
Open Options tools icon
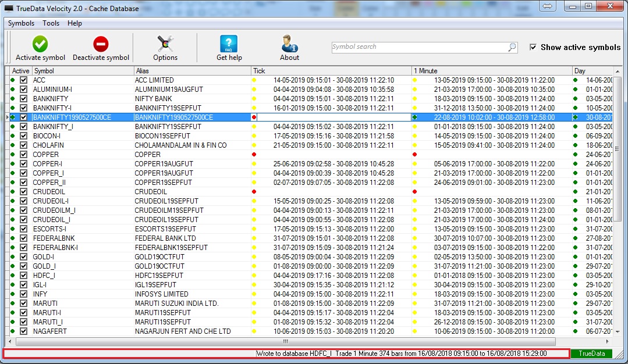[165, 44]
